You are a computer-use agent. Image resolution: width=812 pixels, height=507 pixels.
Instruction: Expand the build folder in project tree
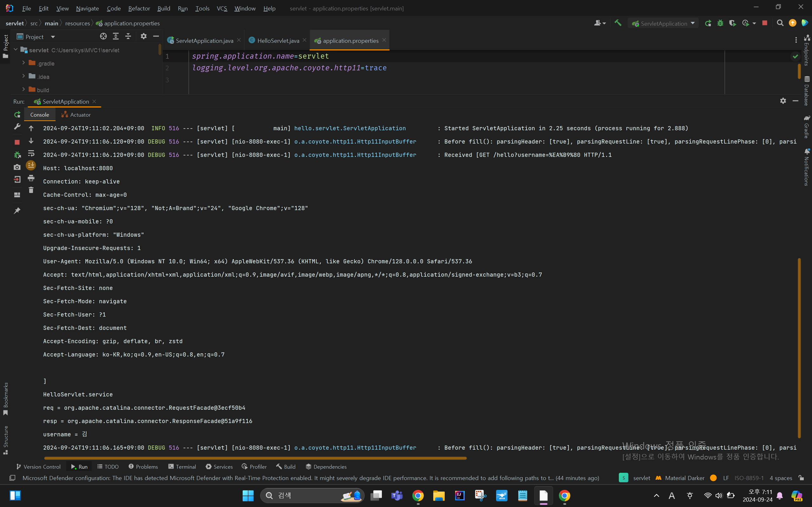tap(23, 90)
